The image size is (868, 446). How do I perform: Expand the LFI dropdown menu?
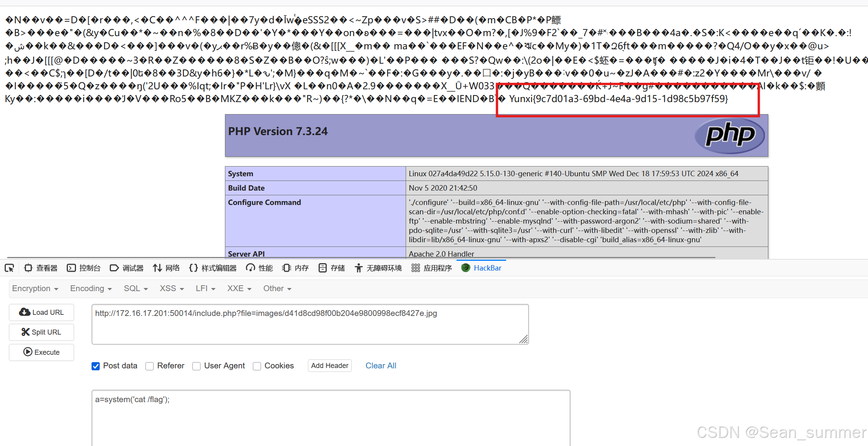click(x=205, y=288)
